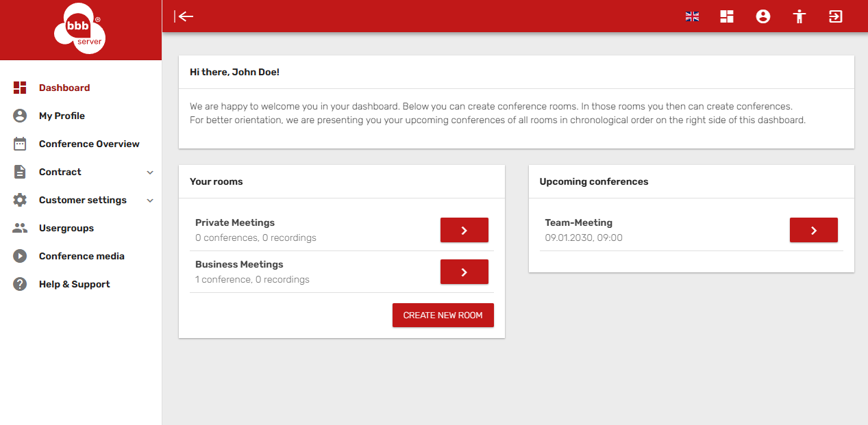Viewport: 868px width, 425px height.
Task: Open the Business Meetings room arrow button
Action: coord(464,272)
